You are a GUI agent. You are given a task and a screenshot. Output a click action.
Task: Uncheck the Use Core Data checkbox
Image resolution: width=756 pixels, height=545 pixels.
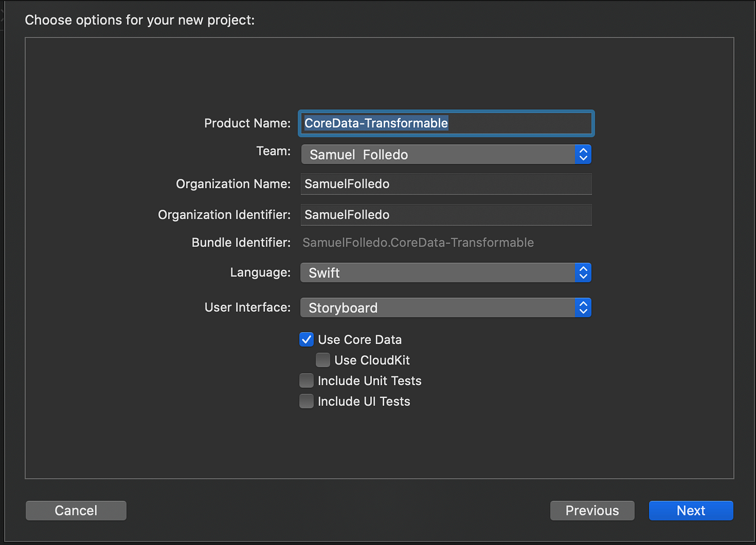[x=306, y=339]
